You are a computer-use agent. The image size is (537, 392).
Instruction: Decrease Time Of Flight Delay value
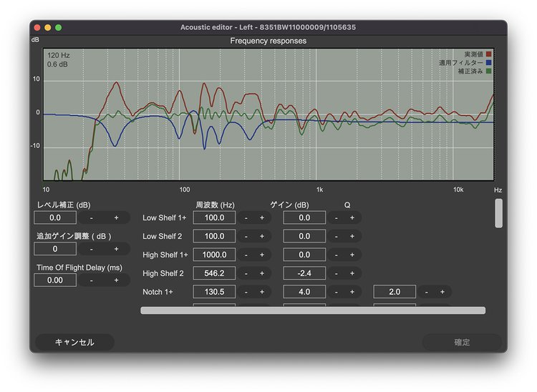[x=91, y=280]
